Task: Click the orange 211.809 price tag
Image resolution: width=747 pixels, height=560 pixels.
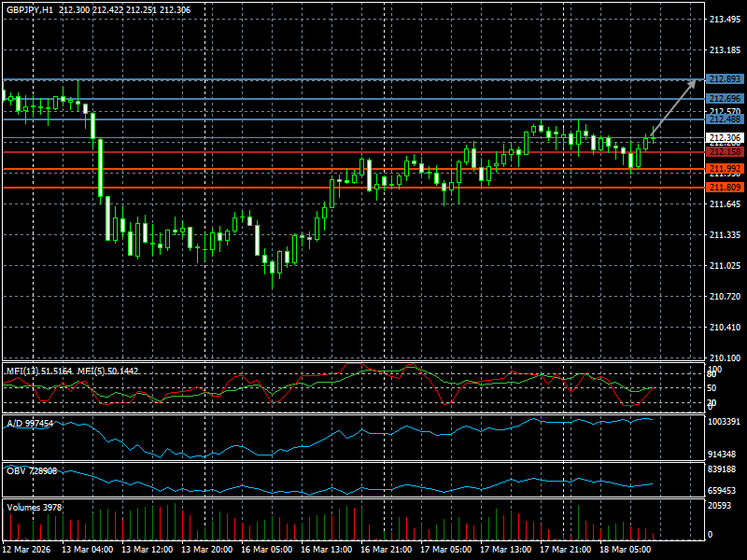Action: 725,188
